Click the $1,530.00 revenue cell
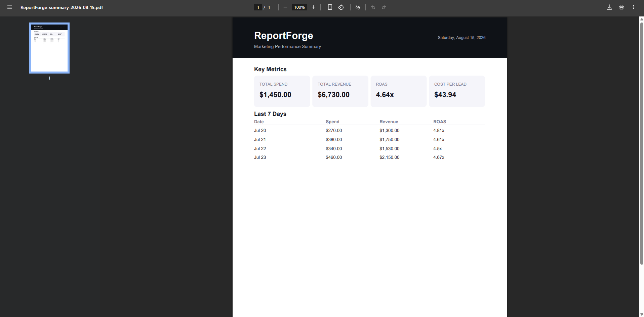The image size is (644, 317). [390, 149]
